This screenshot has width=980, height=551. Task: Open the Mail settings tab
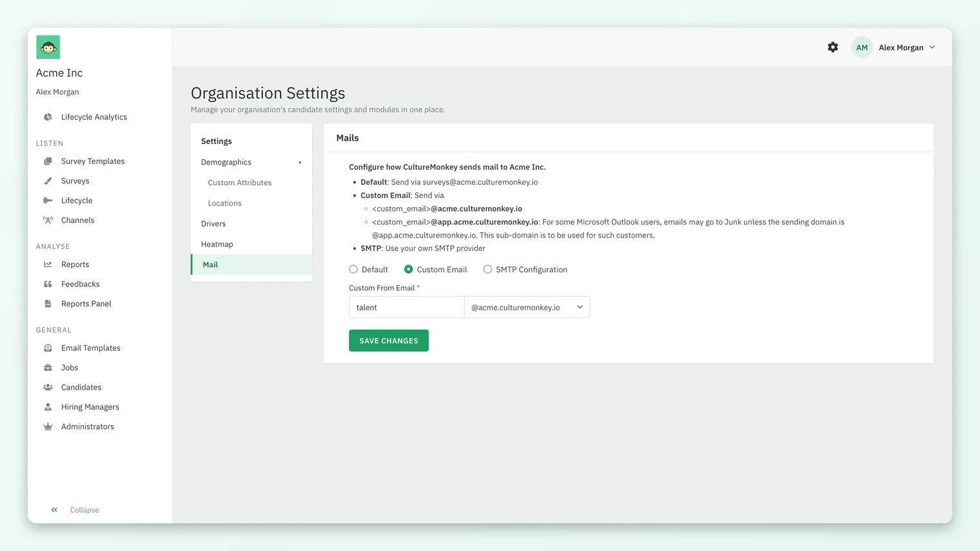pyautogui.click(x=251, y=265)
